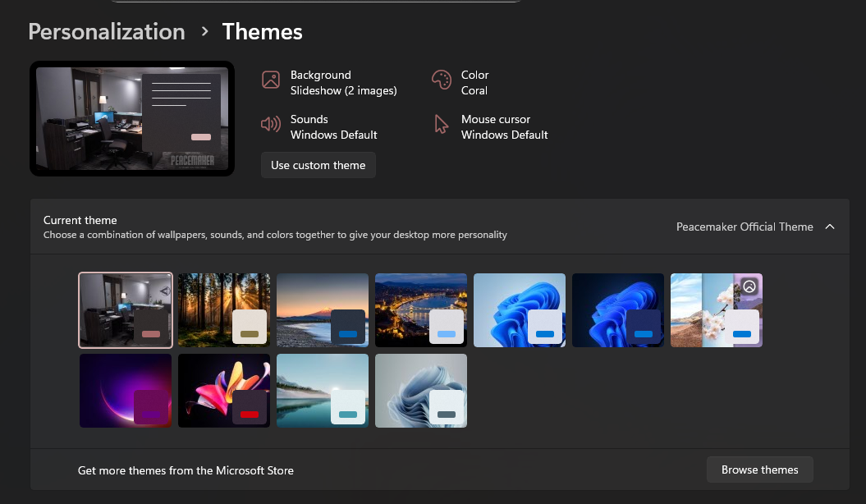Collapse the Peacemaker Official Theme section
The height and width of the screenshot is (504, 866).
tap(830, 227)
